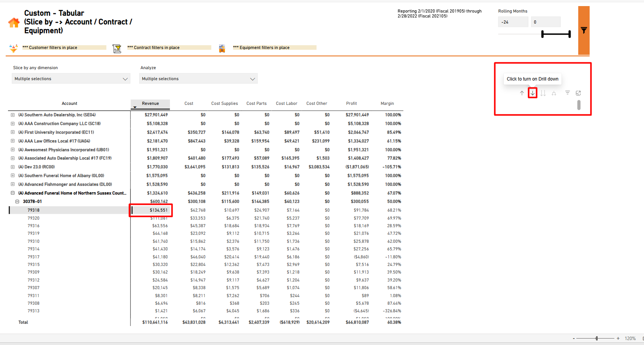
Task: Click the -326.84% margin cell
Action: [392, 311]
